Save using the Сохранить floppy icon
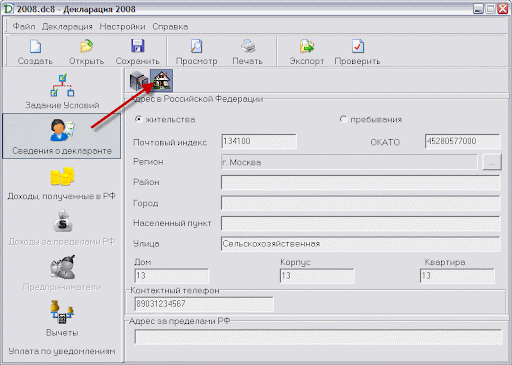The width and height of the screenshot is (512, 365). pos(137,46)
